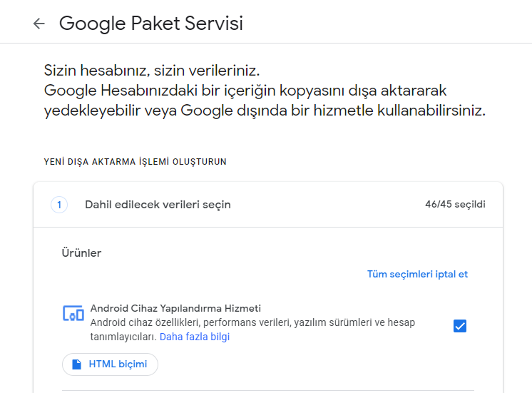Click the 'Android Cihaz Yapılandırma Hizmeti' product title
The image size is (532, 393).
click(x=175, y=309)
